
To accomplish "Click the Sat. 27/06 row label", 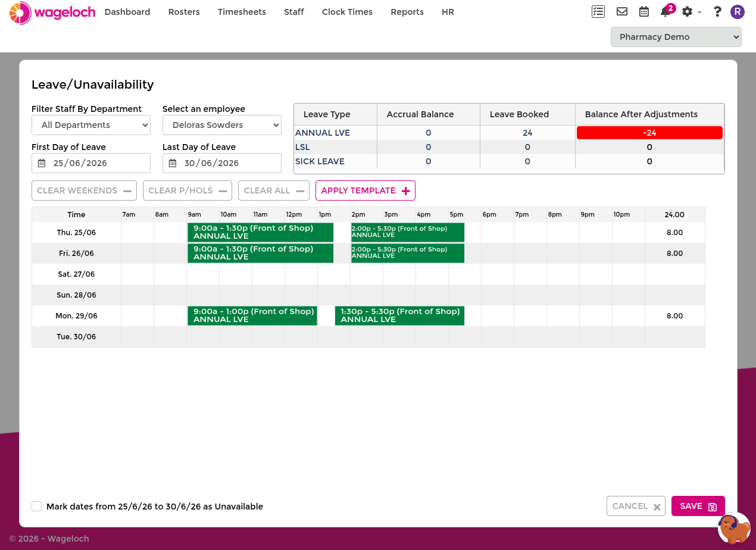I will [76, 274].
